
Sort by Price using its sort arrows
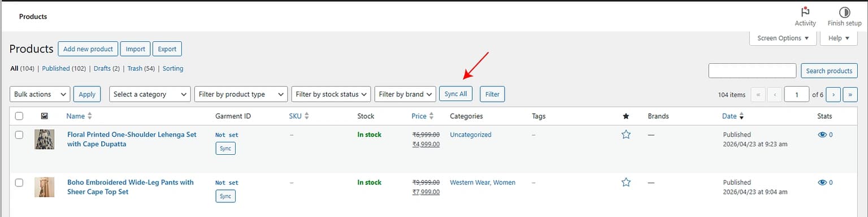(431, 116)
